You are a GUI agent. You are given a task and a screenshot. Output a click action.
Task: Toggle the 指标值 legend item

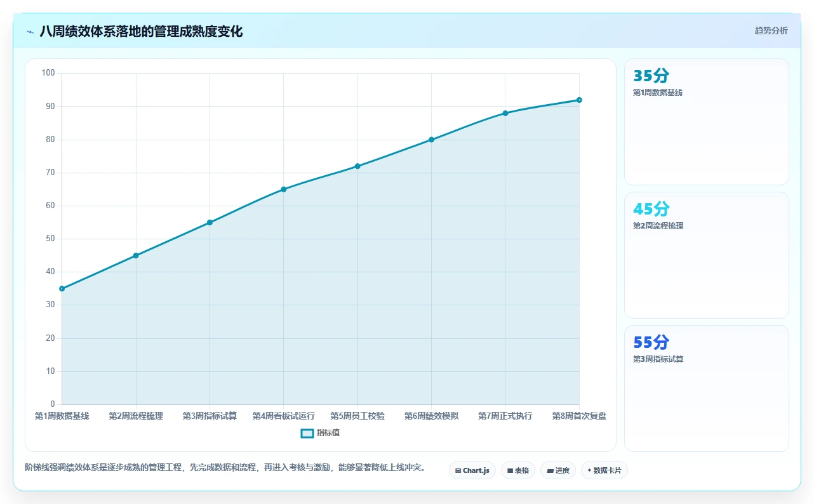(x=321, y=433)
